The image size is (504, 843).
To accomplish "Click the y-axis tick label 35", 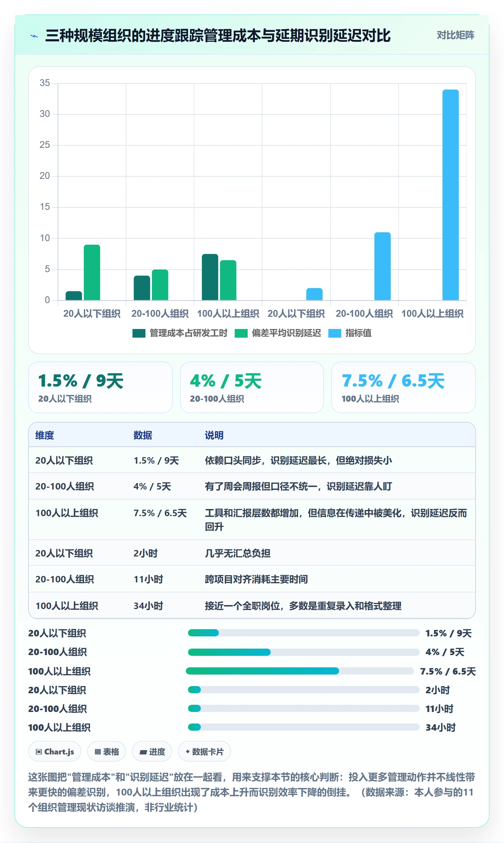I will point(45,83).
